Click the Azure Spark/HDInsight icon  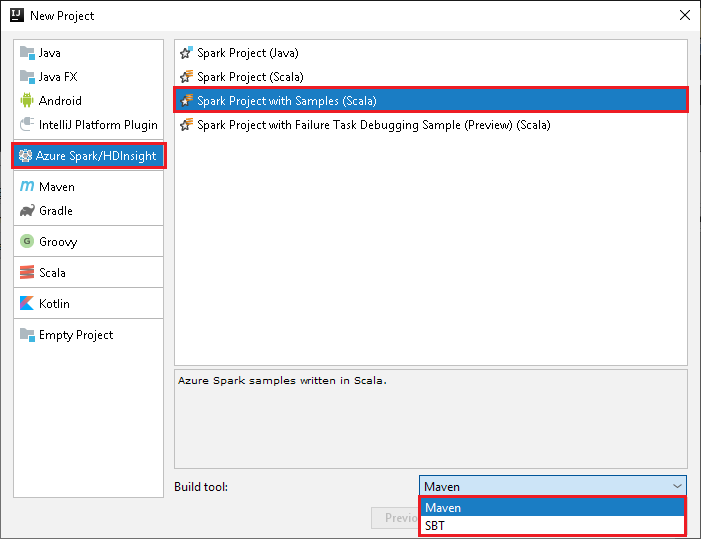coord(25,156)
